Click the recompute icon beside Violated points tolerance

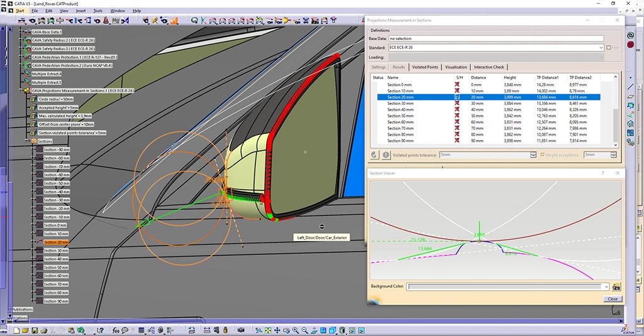pos(374,154)
